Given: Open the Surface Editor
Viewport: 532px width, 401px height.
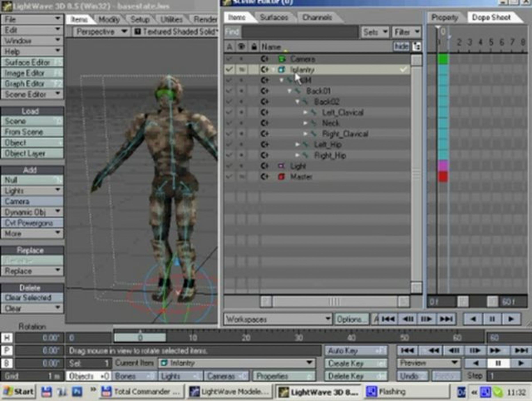Looking at the screenshot, I should 32,62.
